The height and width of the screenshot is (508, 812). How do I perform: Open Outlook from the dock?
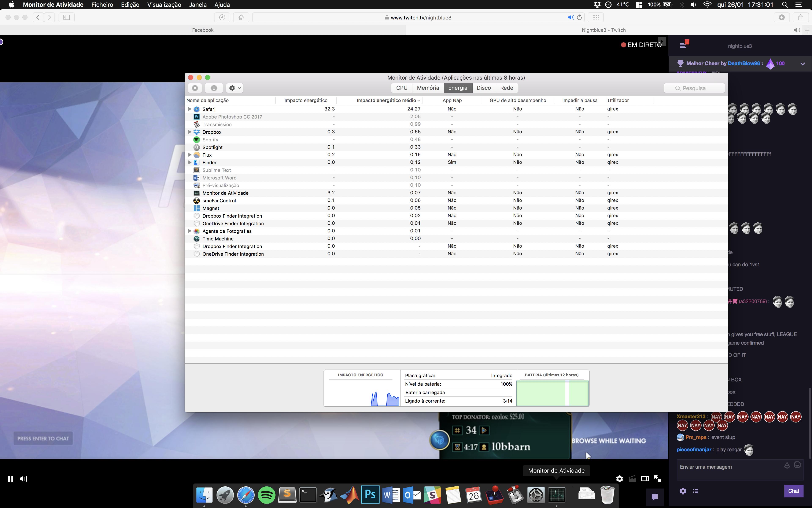412,495
